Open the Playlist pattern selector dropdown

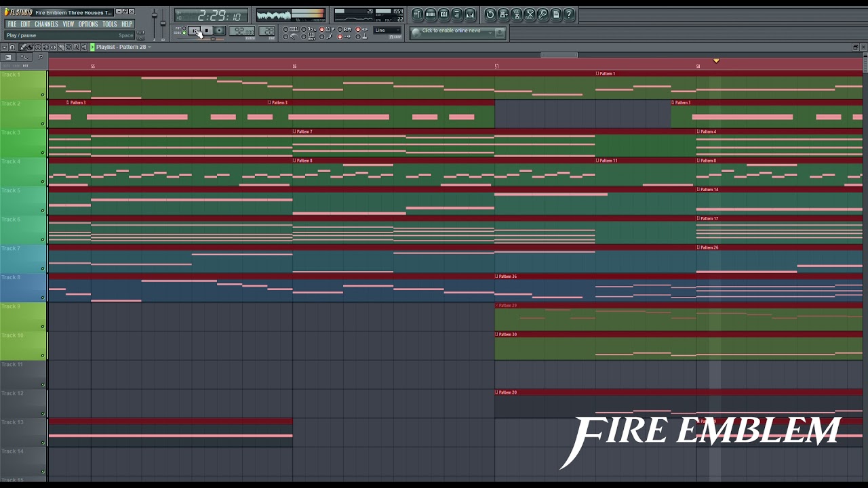[149, 47]
